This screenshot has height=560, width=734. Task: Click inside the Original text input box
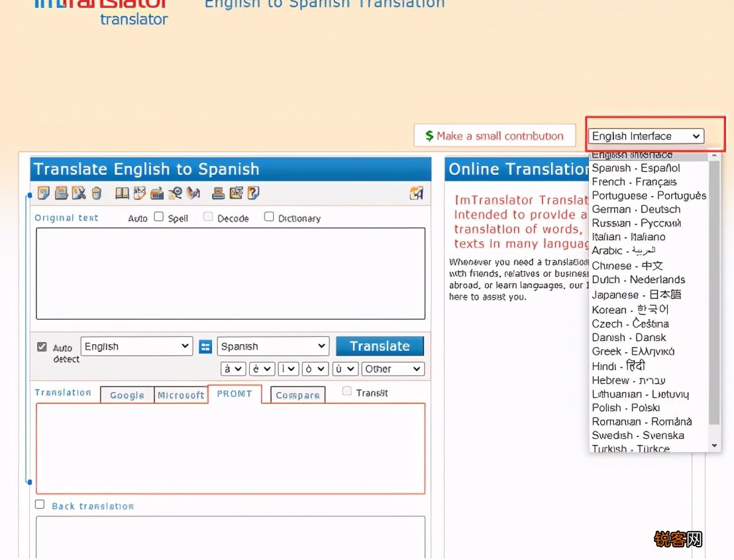coord(231,273)
